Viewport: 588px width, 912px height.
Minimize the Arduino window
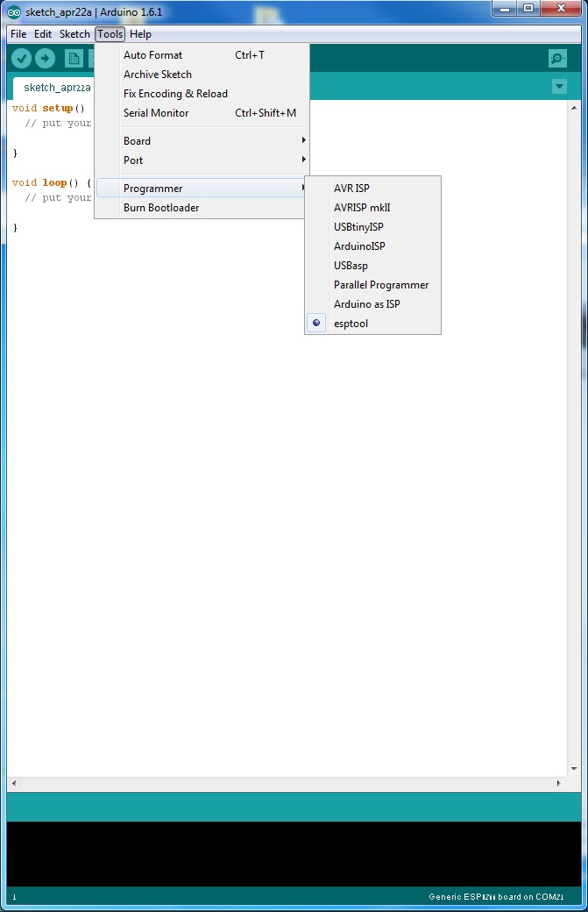pyautogui.click(x=505, y=8)
